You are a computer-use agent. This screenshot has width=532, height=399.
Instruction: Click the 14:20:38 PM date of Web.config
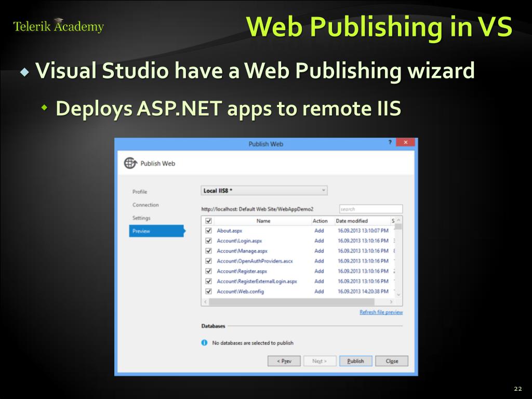coord(363,291)
